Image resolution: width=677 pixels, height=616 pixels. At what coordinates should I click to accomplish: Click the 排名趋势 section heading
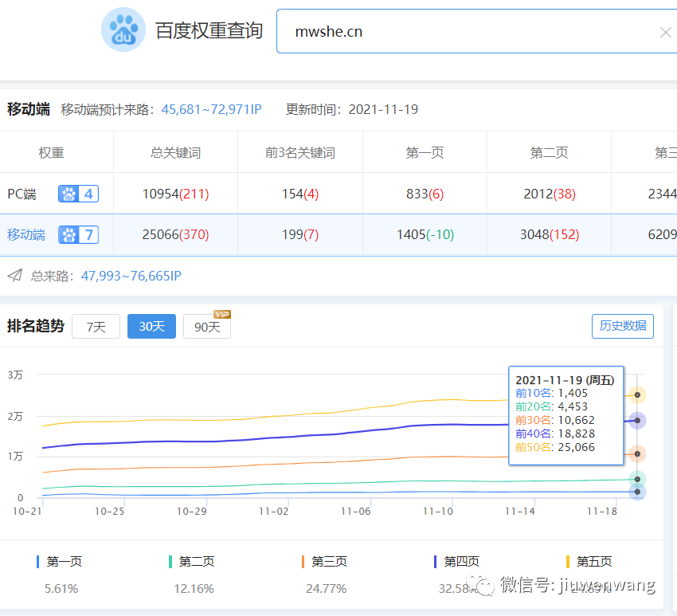click(36, 326)
